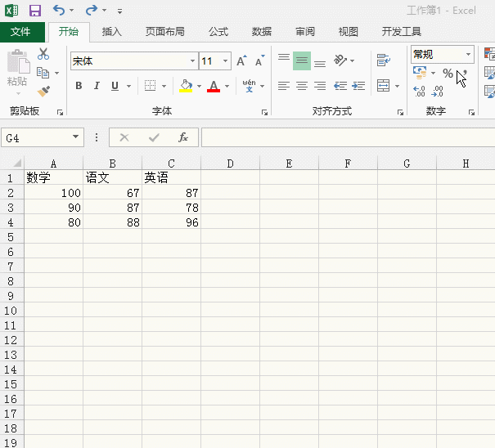This screenshot has width=495, height=448.
Task: Click the Merge and Center icon
Action: point(383,86)
